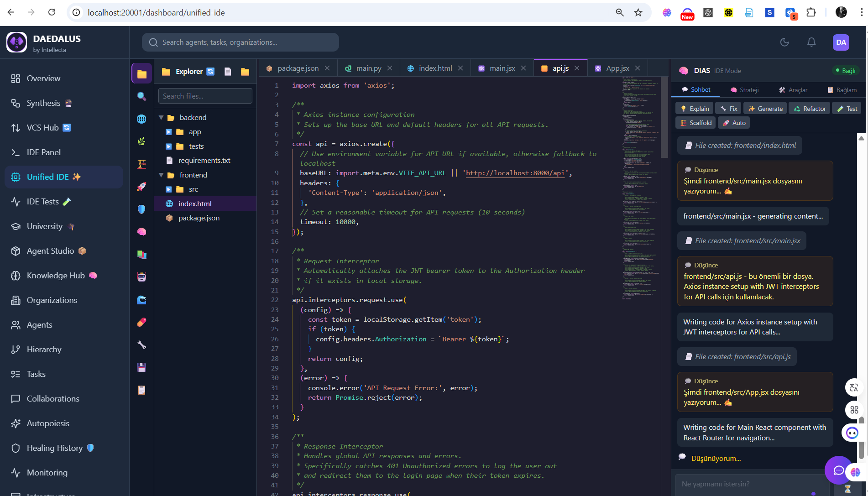Open the robot face icon panel

[141, 277]
